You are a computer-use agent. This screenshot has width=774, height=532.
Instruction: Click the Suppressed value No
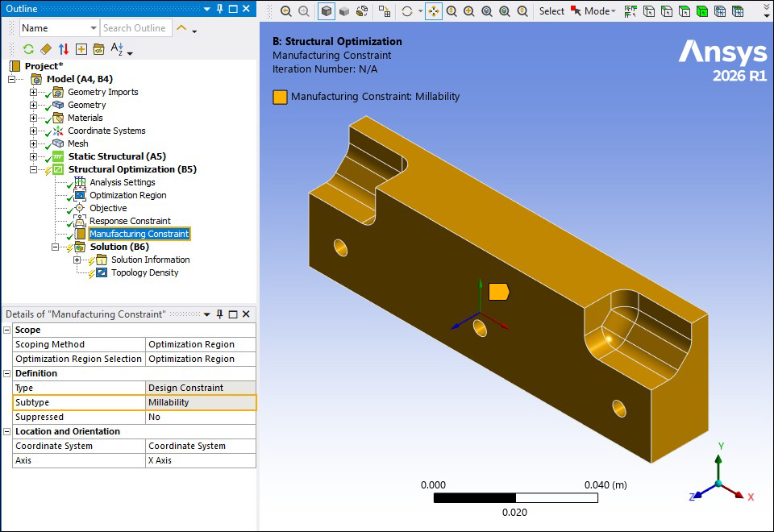(201, 417)
